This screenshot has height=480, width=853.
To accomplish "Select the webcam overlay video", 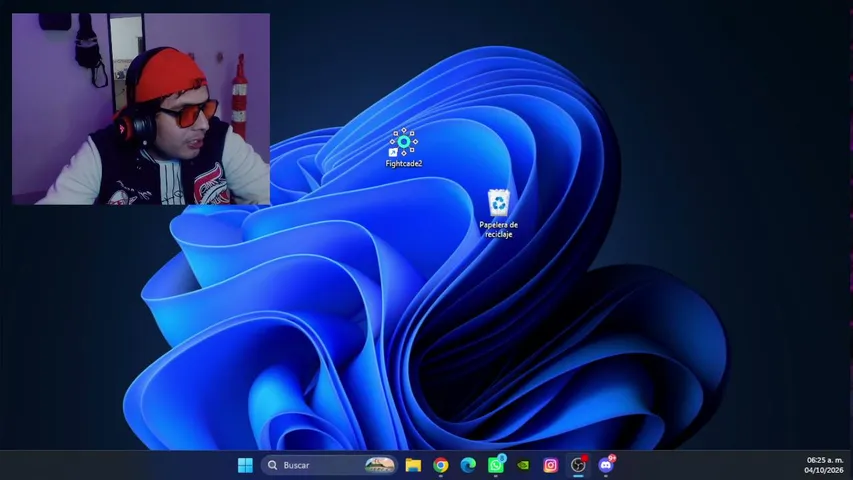I will coord(141,109).
